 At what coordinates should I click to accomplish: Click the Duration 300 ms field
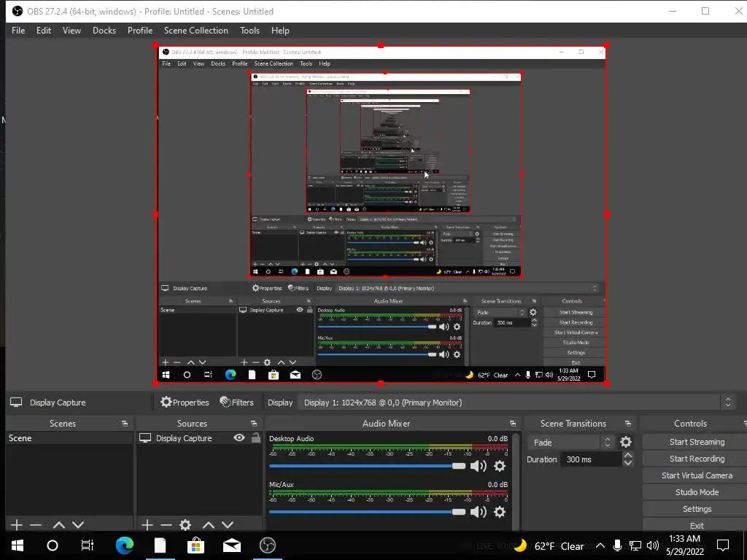coord(591,459)
